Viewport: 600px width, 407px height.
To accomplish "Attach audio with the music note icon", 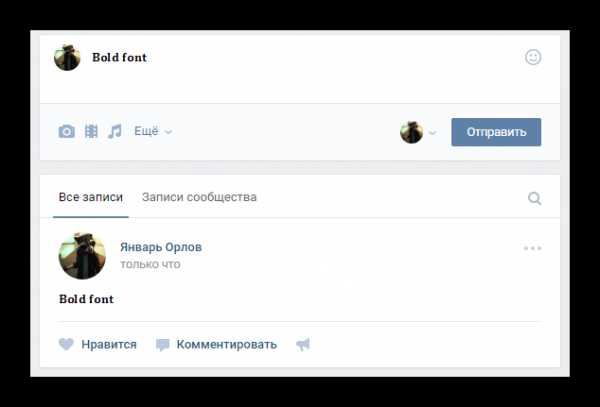I will coord(114,131).
